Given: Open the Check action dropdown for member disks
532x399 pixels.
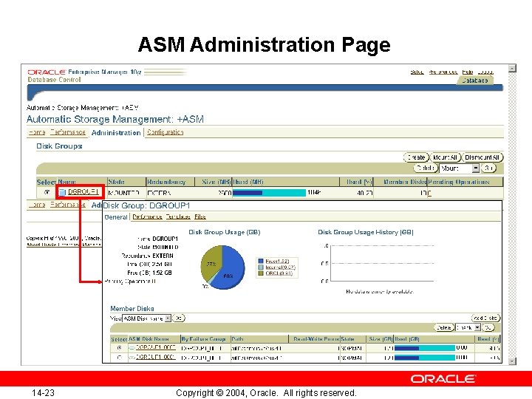Looking at the screenshot, I should pyautogui.click(x=468, y=327).
